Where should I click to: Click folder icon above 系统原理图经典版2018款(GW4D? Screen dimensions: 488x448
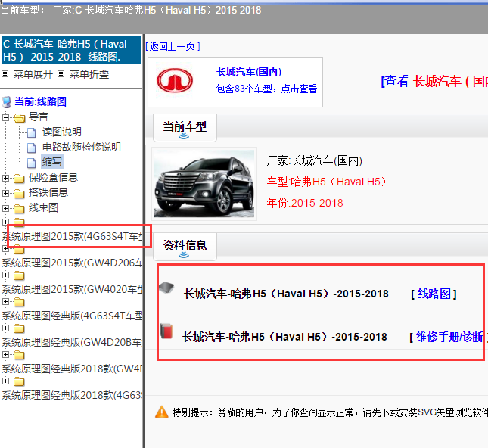(x=19, y=355)
